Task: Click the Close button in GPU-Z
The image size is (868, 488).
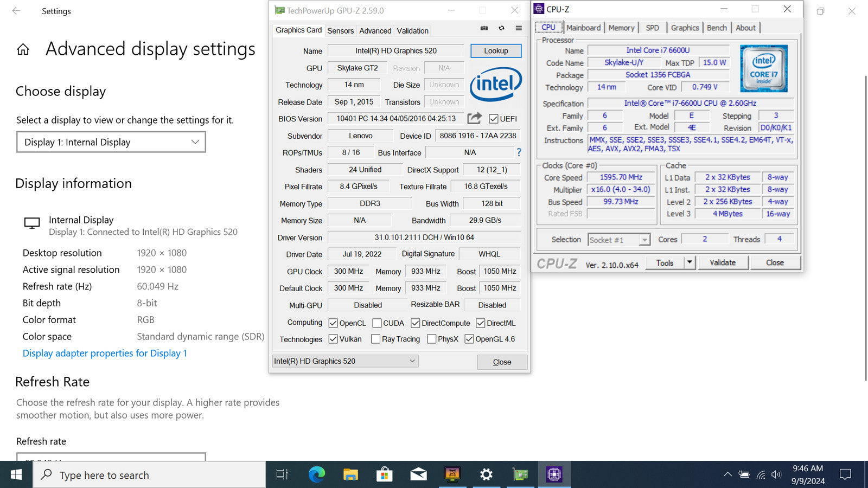Action: click(502, 362)
